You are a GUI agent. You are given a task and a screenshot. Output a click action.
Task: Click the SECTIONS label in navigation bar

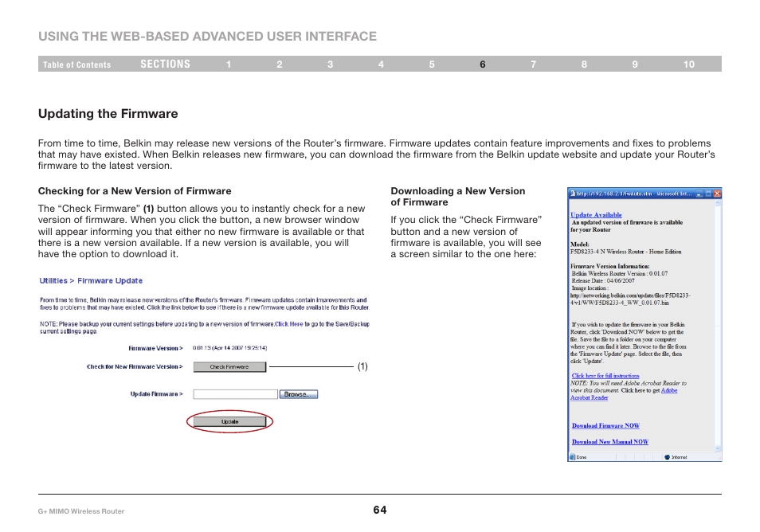165,64
